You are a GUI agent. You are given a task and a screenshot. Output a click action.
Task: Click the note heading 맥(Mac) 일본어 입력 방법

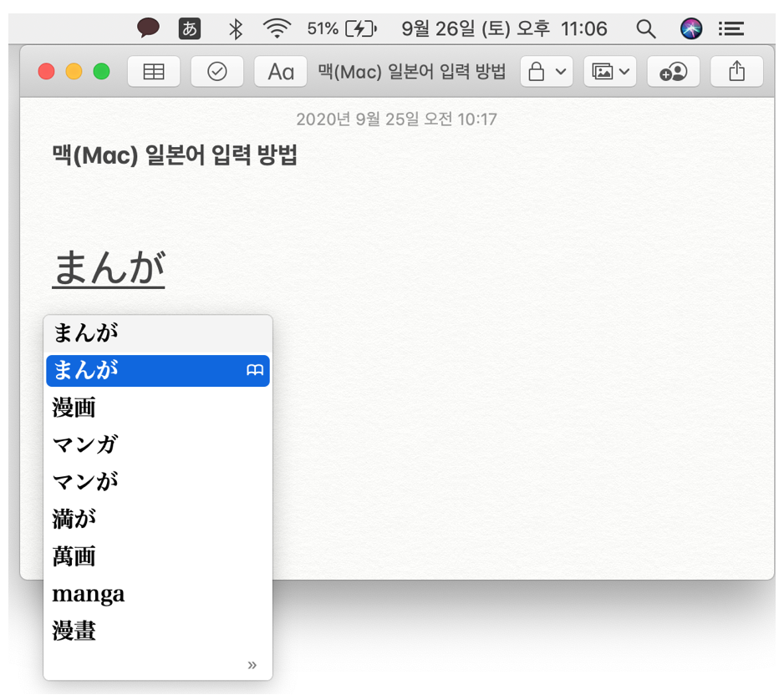[175, 155]
